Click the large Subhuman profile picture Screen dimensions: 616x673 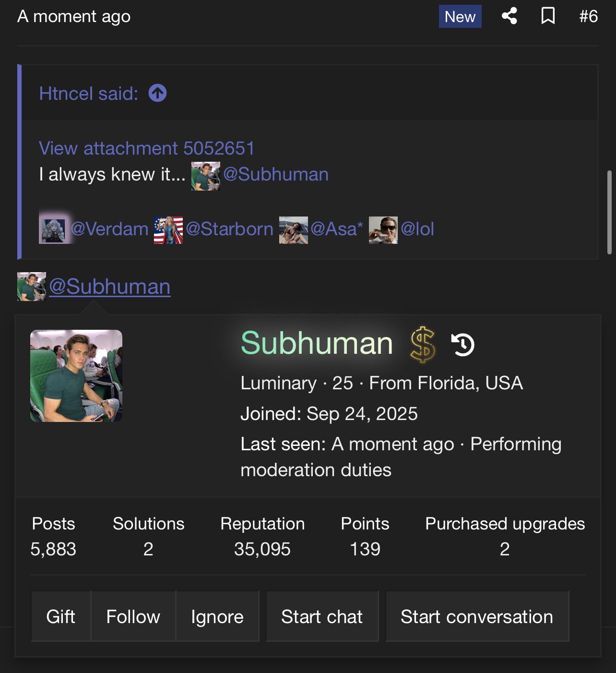[76, 376]
